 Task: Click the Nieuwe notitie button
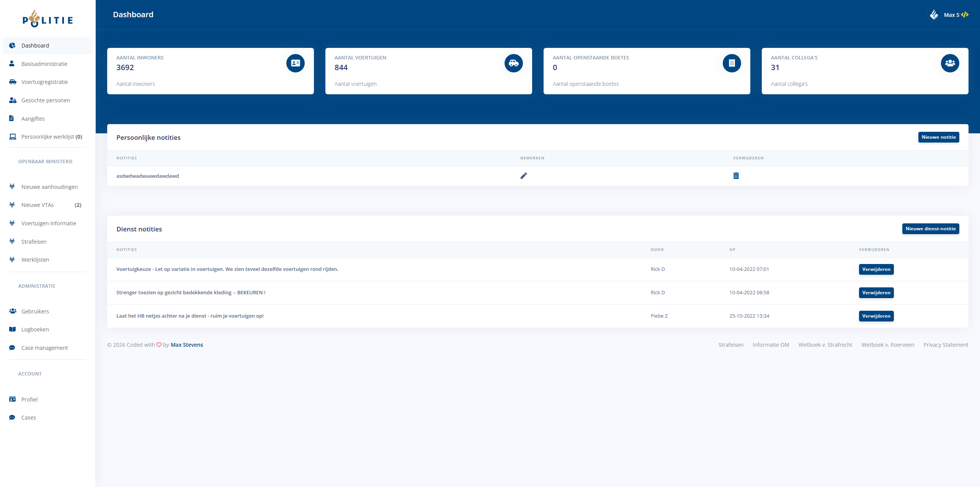[938, 137]
